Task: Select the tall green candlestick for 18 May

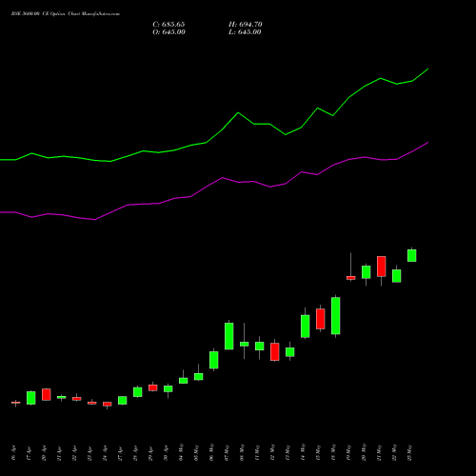Action: click(x=336, y=316)
